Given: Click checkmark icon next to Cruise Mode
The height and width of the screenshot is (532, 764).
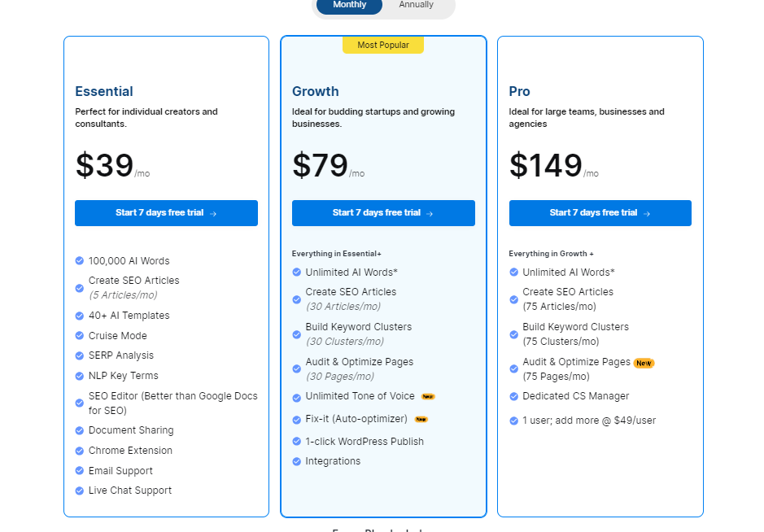Looking at the screenshot, I should pos(80,336).
